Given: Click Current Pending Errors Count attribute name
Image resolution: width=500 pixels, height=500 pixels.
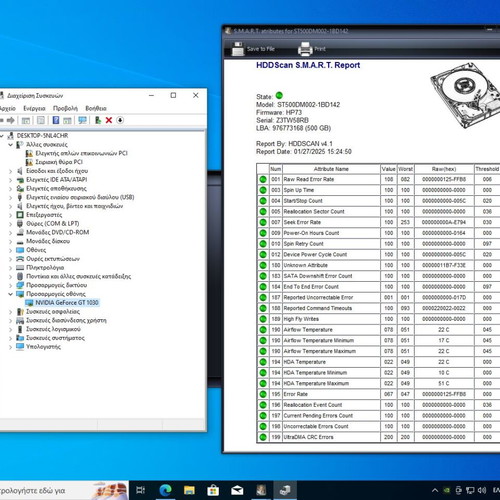Looking at the screenshot, I should pyautogui.click(x=318, y=416).
